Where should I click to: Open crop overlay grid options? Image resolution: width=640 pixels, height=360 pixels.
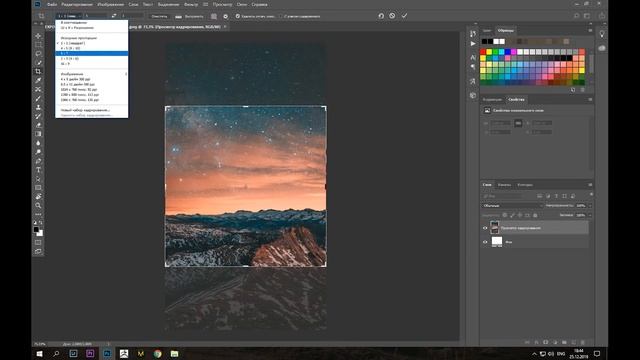point(214,16)
